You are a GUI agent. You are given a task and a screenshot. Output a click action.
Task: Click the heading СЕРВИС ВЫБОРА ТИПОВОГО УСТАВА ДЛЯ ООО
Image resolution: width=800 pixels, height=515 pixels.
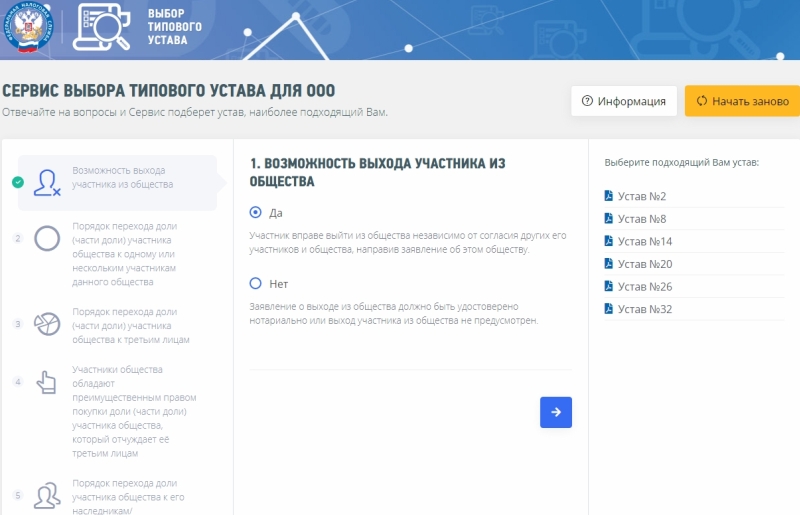tap(169, 91)
